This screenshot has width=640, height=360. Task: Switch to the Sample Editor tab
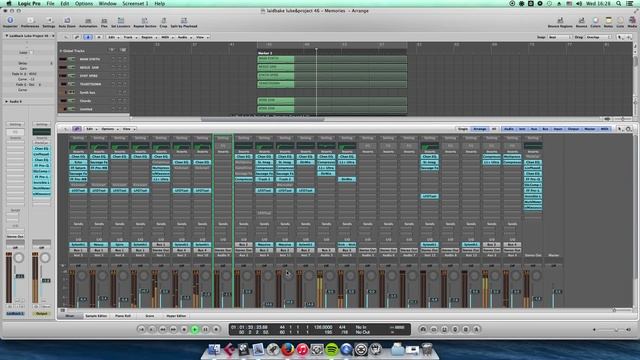[96, 316]
